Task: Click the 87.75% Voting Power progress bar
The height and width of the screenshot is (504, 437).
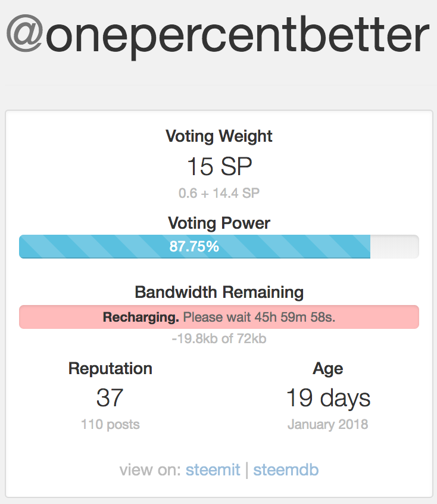Action: 194,246
